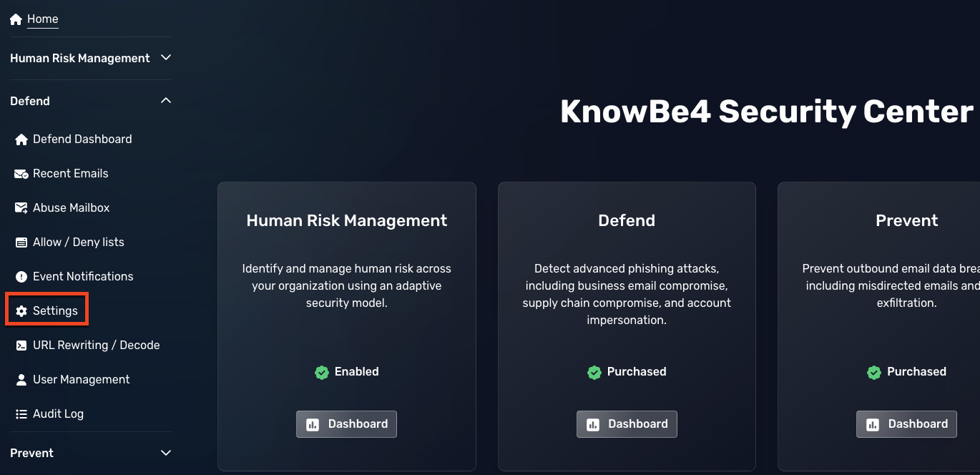980x475 pixels.
Task: Open the Dashboard for Human Risk Management
Action: [346, 423]
